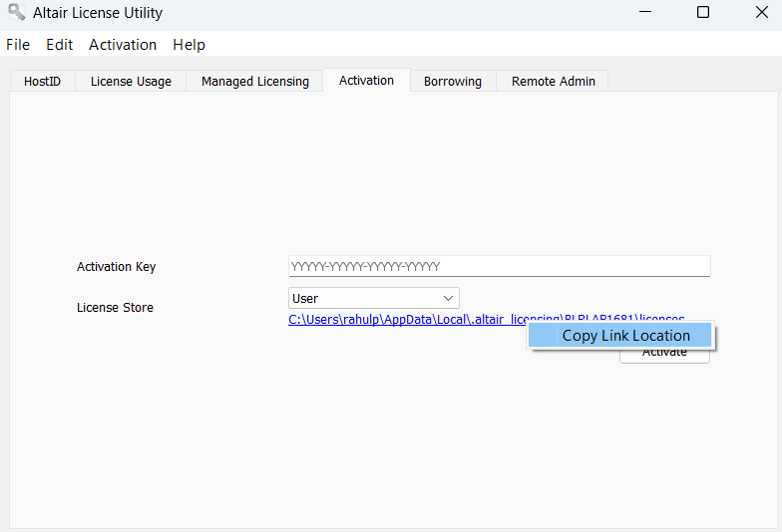The width and height of the screenshot is (782, 532).
Task: Click the License Store label text
Action: tap(115, 308)
